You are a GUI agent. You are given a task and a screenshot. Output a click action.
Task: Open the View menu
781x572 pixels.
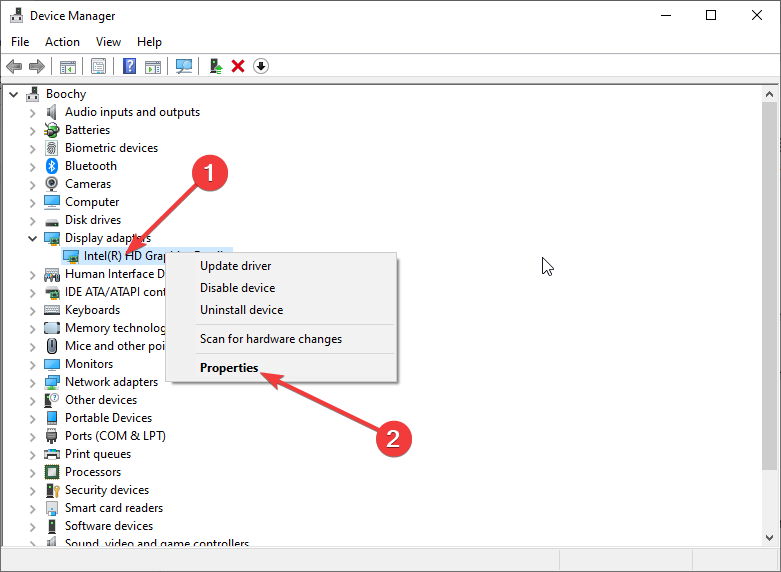click(108, 42)
